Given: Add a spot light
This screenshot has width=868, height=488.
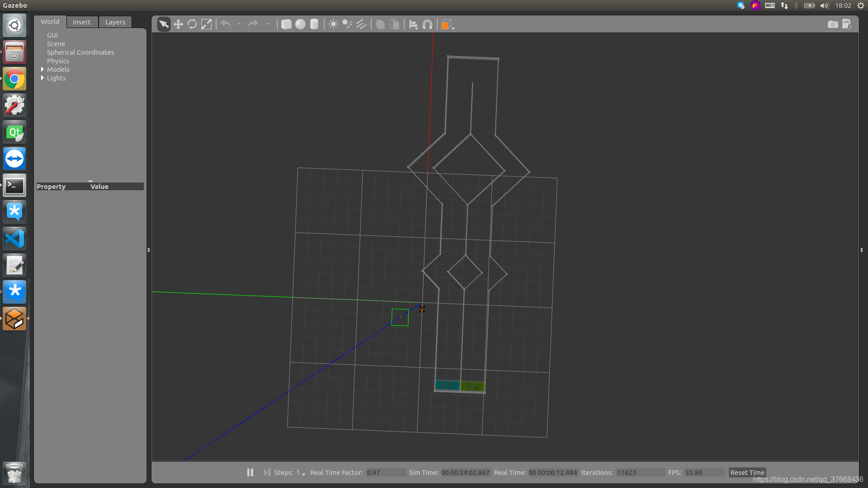Looking at the screenshot, I should point(347,24).
